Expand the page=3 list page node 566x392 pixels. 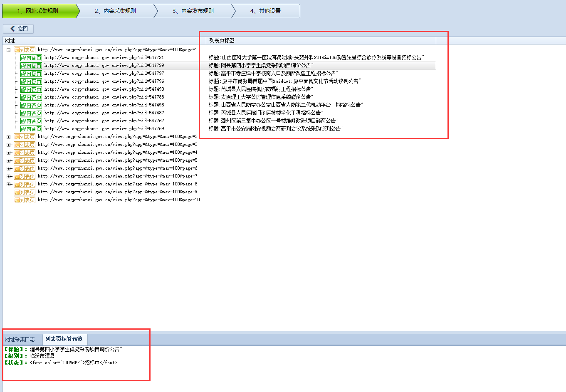pyautogui.click(x=9, y=145)
